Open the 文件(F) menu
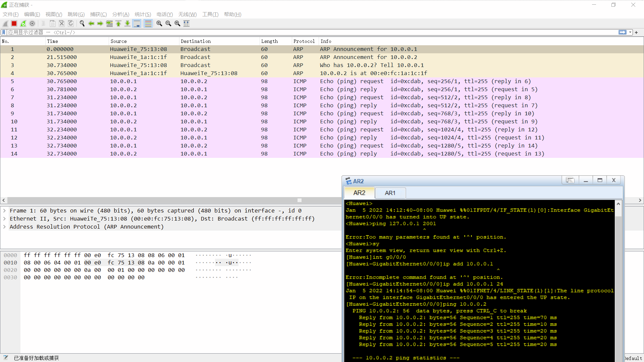The image size is (644, 362). (x=10, y=14)
